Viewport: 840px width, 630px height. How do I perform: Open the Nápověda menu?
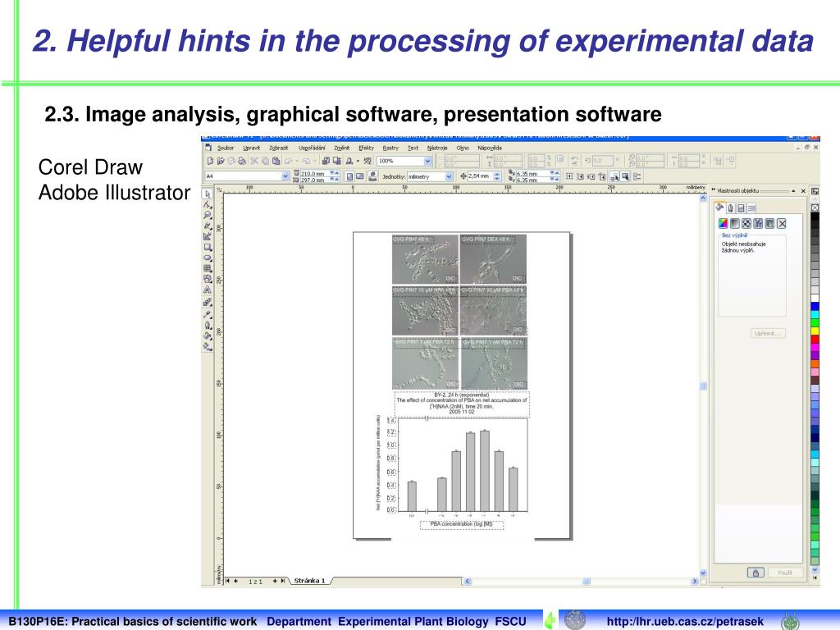coord(490,148)
